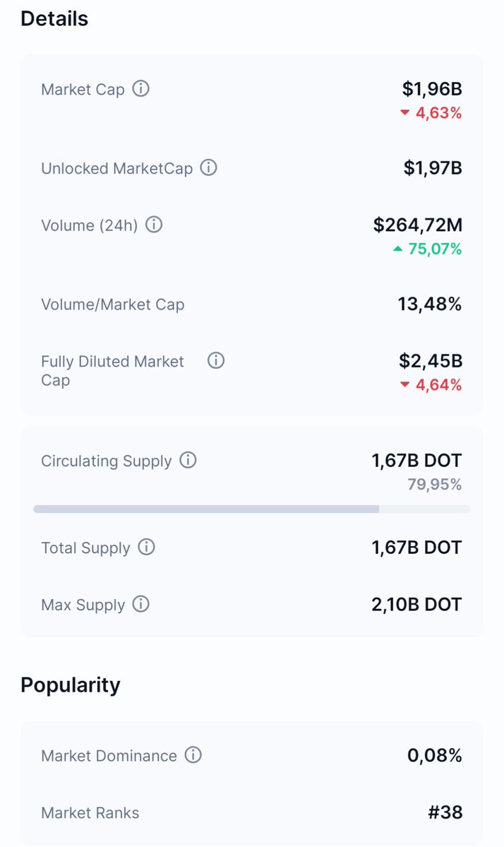Select the $264,72M volume value

(x=418, y=225)
